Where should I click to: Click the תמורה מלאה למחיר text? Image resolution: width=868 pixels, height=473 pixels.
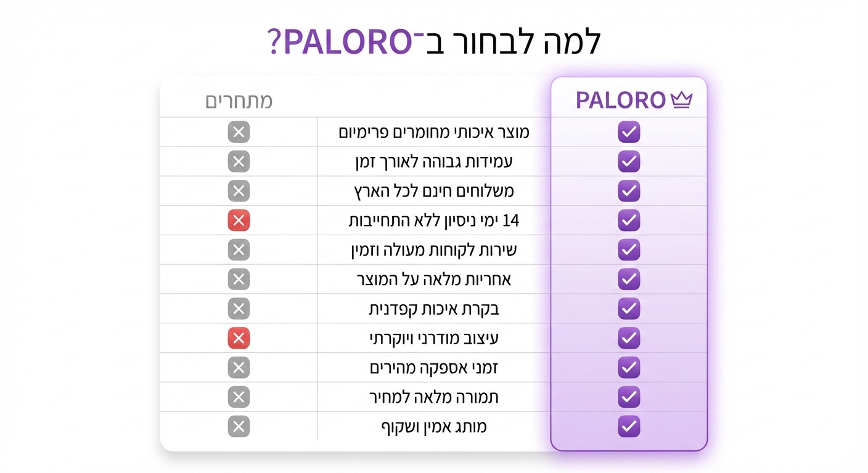[434, 397]
